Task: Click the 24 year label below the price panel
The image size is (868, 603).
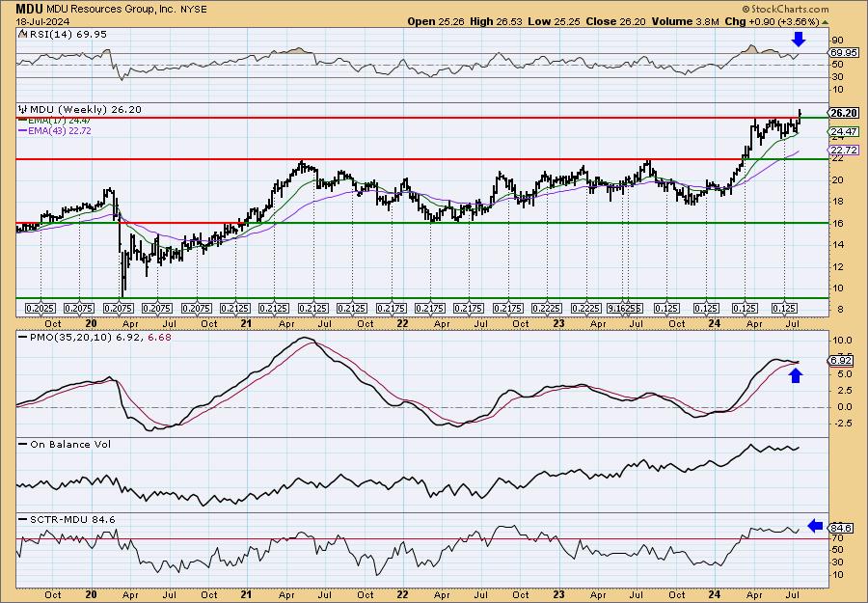Action: tap(714, 324)
